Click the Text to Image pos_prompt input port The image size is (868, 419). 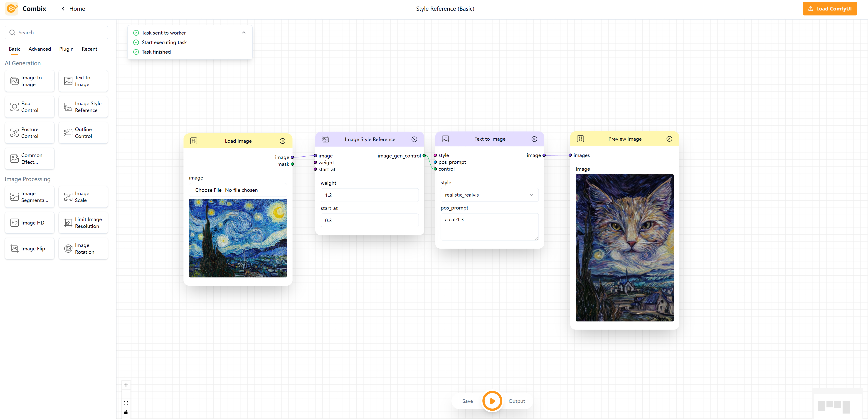(x=435, y=162)
